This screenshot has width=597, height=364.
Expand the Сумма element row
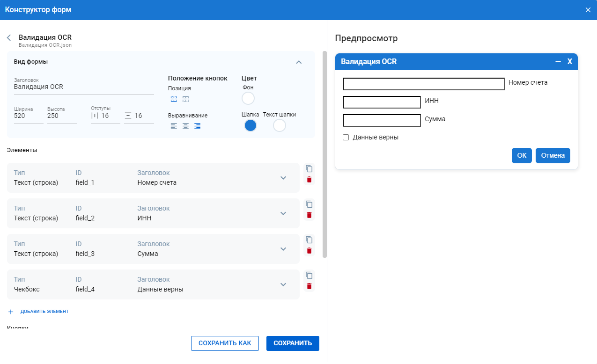pos(283,249)
